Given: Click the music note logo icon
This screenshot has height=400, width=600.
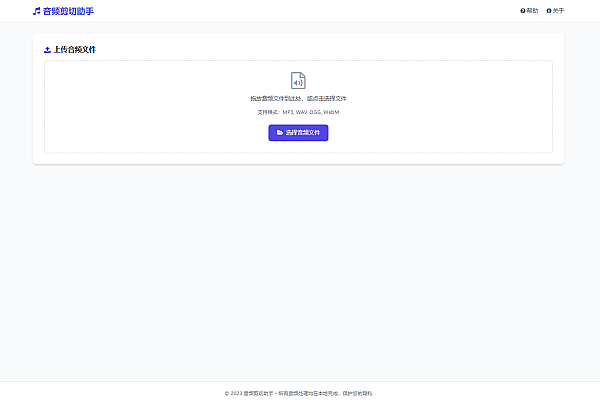Looking at the screenshot, I should click(x=37, y=11).
